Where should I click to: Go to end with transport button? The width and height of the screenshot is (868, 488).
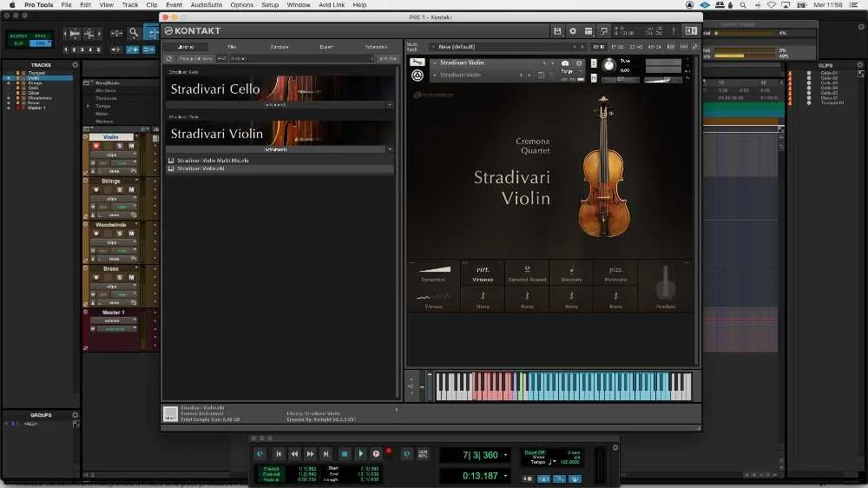click(x=326, y=453)
